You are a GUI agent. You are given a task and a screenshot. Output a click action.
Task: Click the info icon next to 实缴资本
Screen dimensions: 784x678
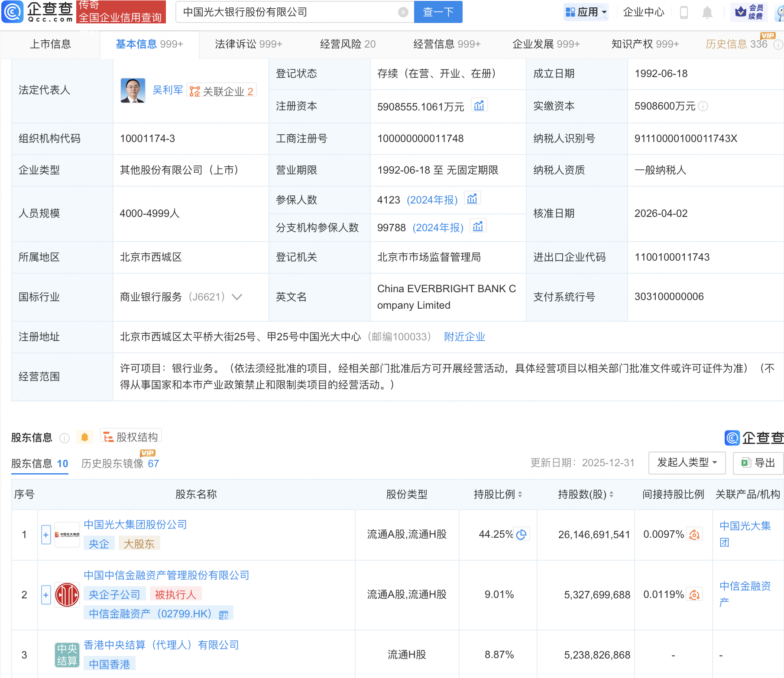pyautogui.click(x=703, y=106)
